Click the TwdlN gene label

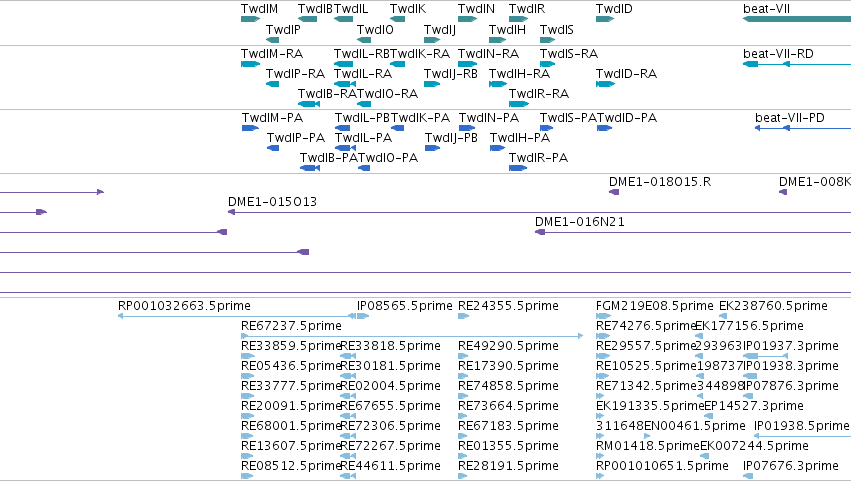476,9
